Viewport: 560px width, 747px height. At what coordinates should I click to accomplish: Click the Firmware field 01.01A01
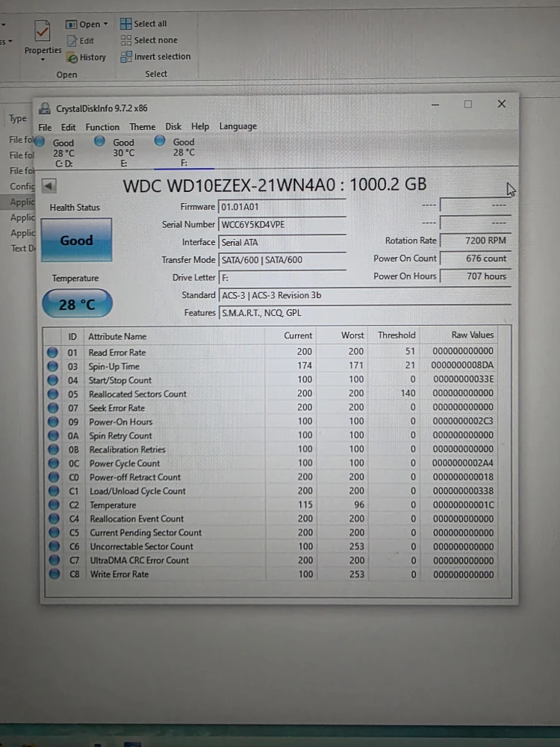(x=282, y=207)
